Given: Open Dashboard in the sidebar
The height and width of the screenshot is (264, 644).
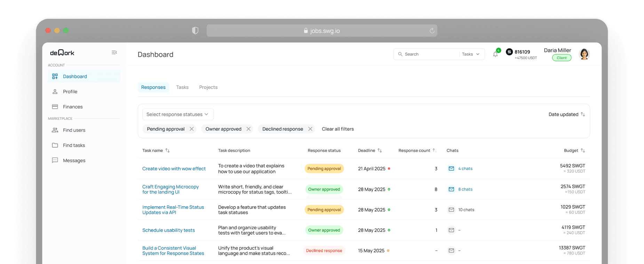Looking at the screenshot, I should (84, 76).
